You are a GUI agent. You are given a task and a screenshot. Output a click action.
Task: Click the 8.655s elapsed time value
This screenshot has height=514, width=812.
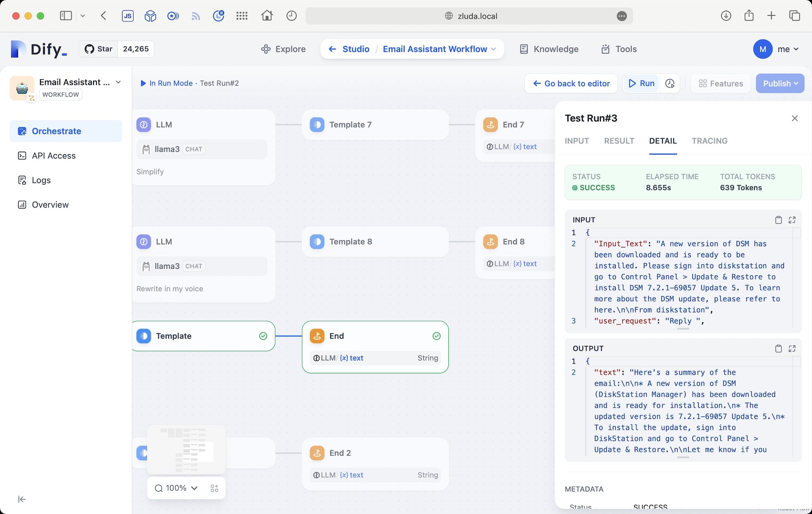click(658, 188)
